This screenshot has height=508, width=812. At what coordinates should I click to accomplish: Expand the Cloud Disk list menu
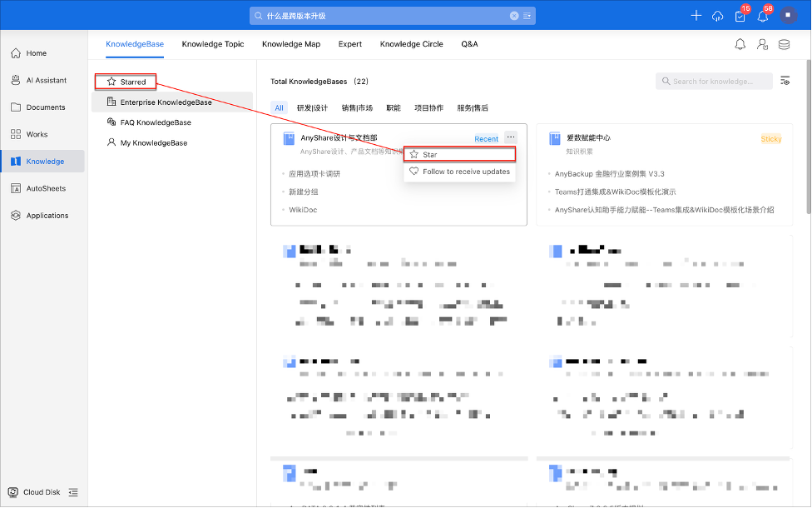point(73,492)
